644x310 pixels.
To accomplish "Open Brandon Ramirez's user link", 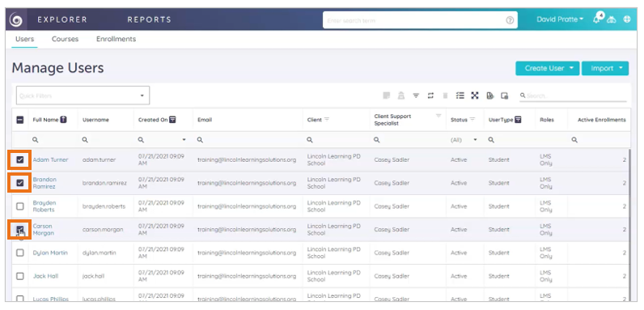I will point(44,183).
